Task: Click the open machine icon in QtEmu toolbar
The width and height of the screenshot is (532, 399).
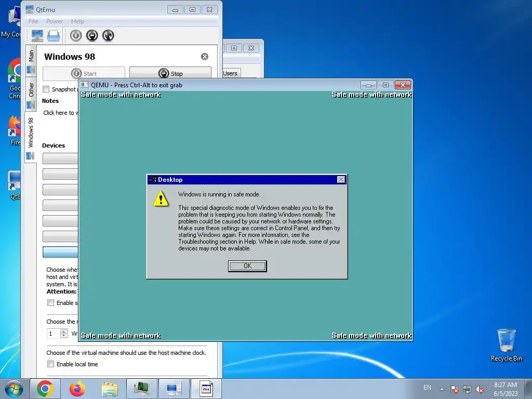Action: pos(54,36)
